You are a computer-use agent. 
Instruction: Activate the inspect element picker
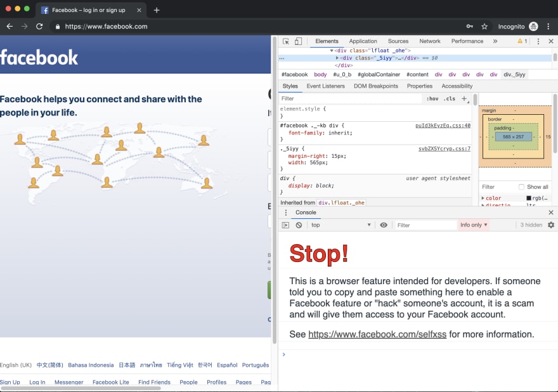click(x=286, y=41)
